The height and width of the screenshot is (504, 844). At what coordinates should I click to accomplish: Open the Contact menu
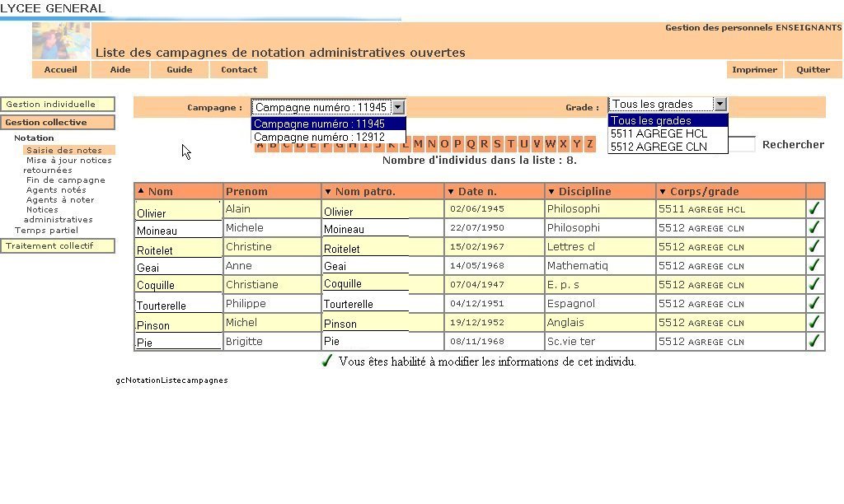239,69
